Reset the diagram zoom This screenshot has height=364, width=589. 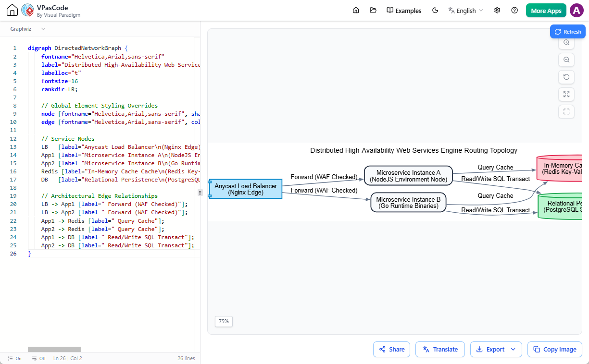pos(566,77)
